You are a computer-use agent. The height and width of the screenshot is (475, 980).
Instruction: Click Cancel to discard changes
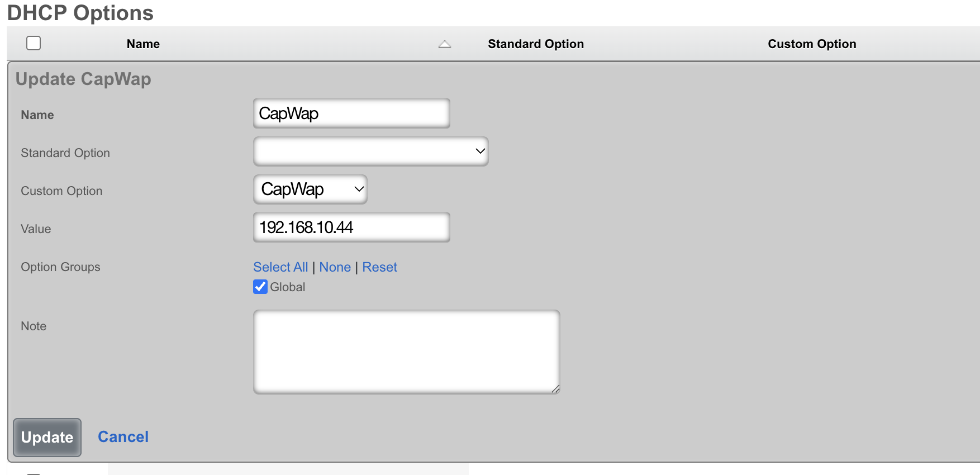[123, 437]
